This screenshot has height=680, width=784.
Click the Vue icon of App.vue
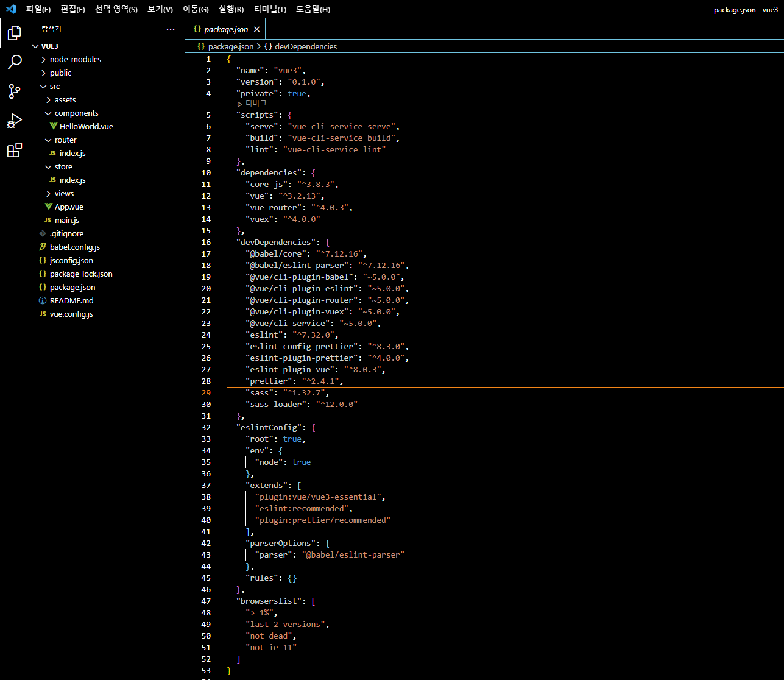click(x=49, y=207)
